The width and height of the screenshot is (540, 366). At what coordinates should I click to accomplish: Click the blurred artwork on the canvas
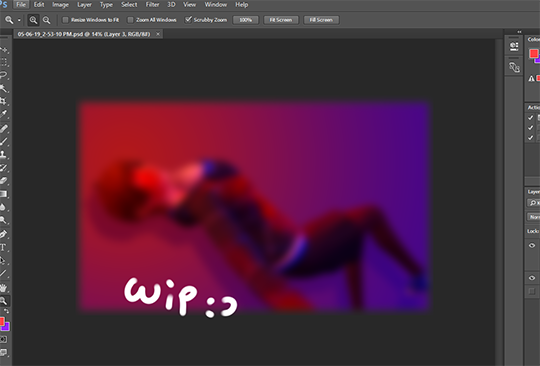pyautogui.click(x=254, y=207)
